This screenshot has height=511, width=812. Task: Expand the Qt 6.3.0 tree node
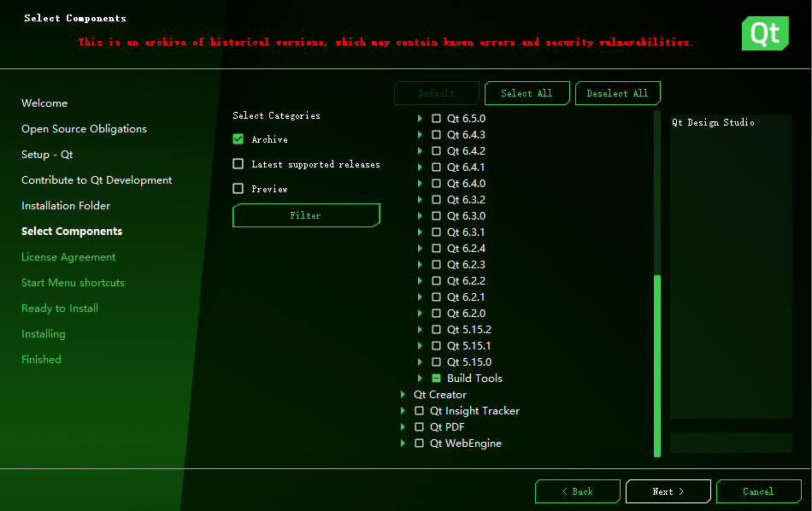click(420, 216)
